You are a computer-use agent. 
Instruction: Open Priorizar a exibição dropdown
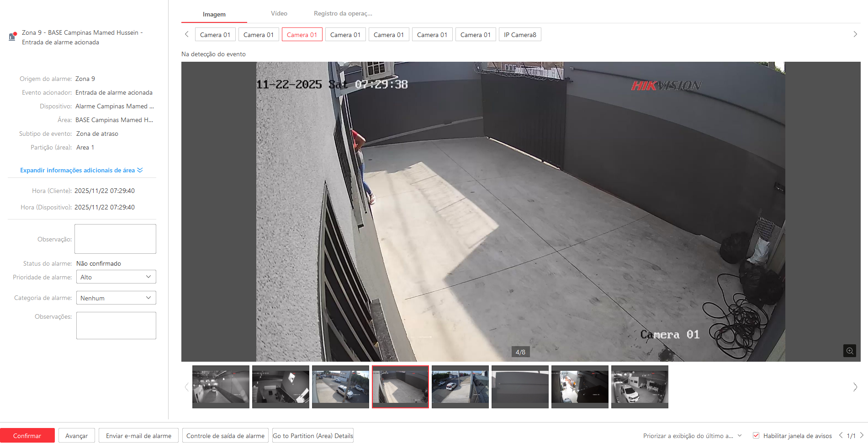(x=692, y=436)
